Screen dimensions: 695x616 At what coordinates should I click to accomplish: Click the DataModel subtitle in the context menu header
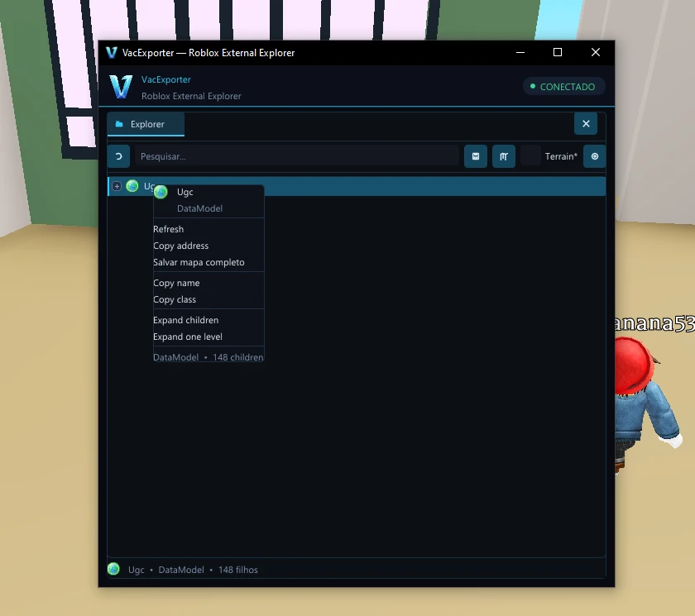click(x=200, y=208)
